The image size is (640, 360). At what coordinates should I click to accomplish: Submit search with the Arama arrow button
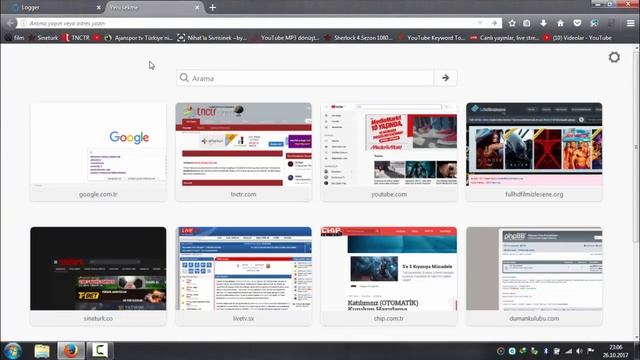[x=445, y=78]
